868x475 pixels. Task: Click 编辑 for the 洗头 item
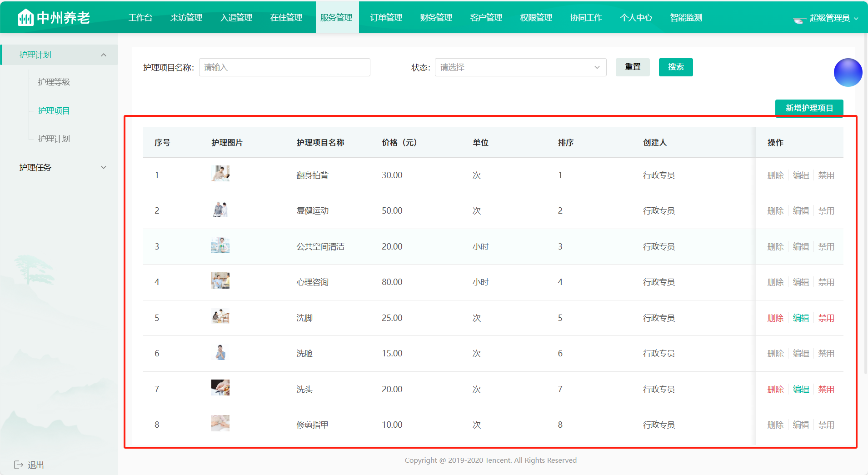[801, 389]
